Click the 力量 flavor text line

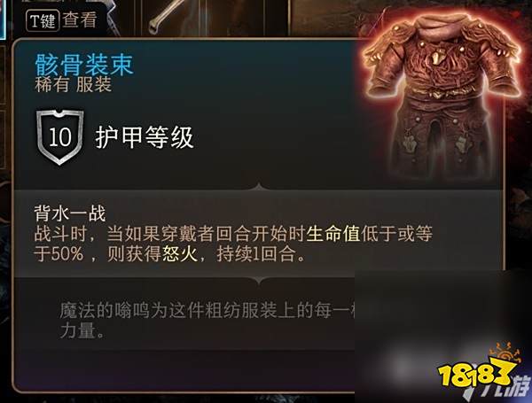(82, 330)
